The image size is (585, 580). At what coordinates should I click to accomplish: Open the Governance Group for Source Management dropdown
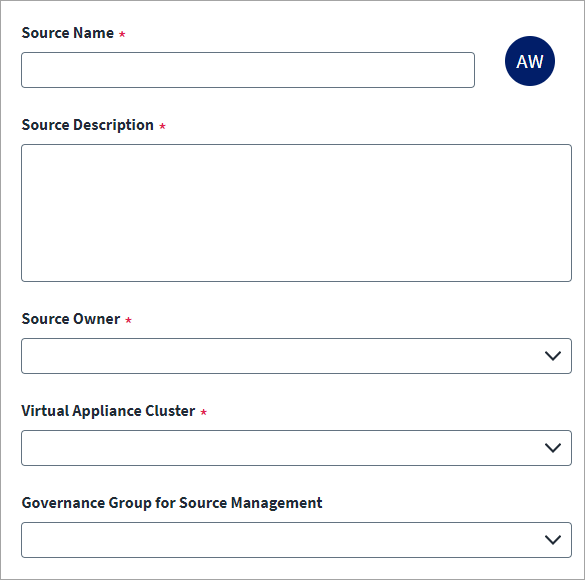coord(296,540)
